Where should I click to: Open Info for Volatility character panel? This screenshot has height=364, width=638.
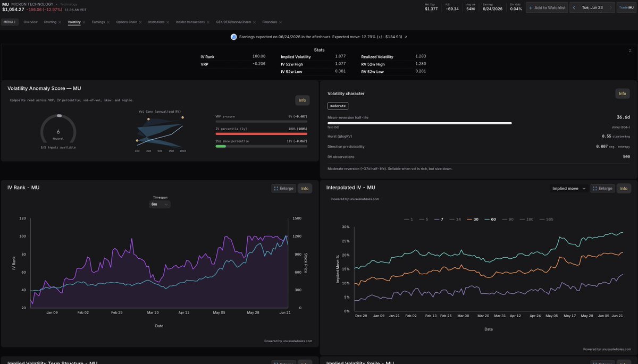tap(622, 94)
